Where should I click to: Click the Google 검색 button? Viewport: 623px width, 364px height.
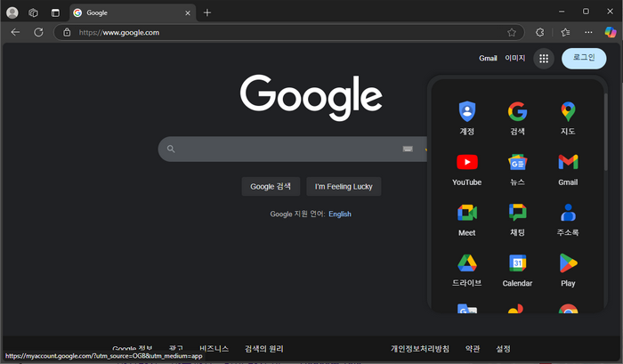click(271, 187)
